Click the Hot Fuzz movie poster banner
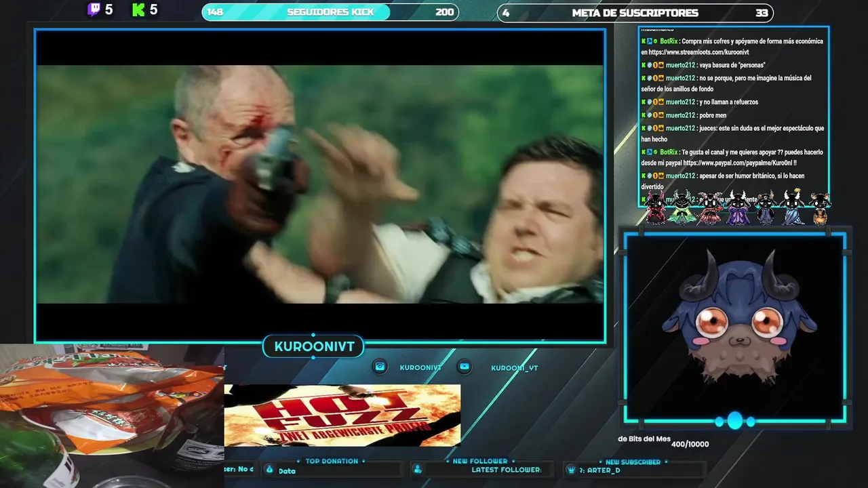Image resolution: width=868 pixels, height=488 pixels. click(342, 415)
